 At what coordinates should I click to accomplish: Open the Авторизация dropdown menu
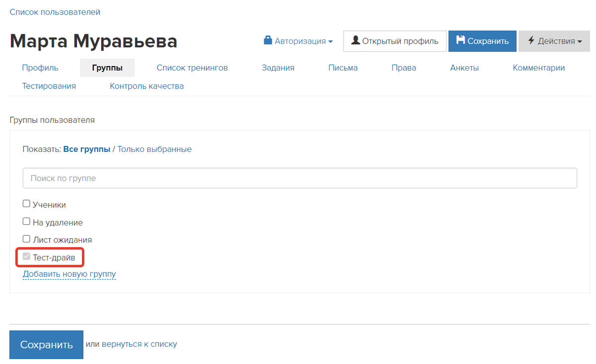298,41
